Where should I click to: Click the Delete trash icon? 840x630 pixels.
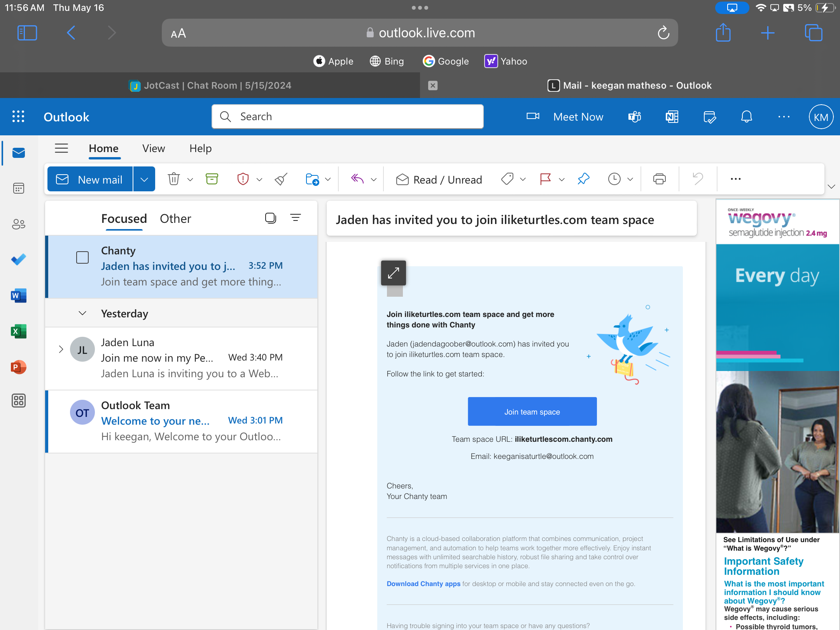173,179
